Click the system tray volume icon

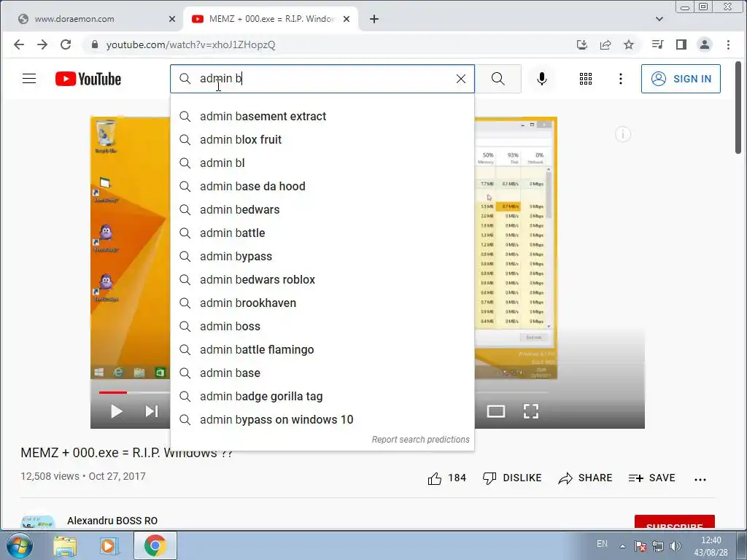[x=675, y=545]
